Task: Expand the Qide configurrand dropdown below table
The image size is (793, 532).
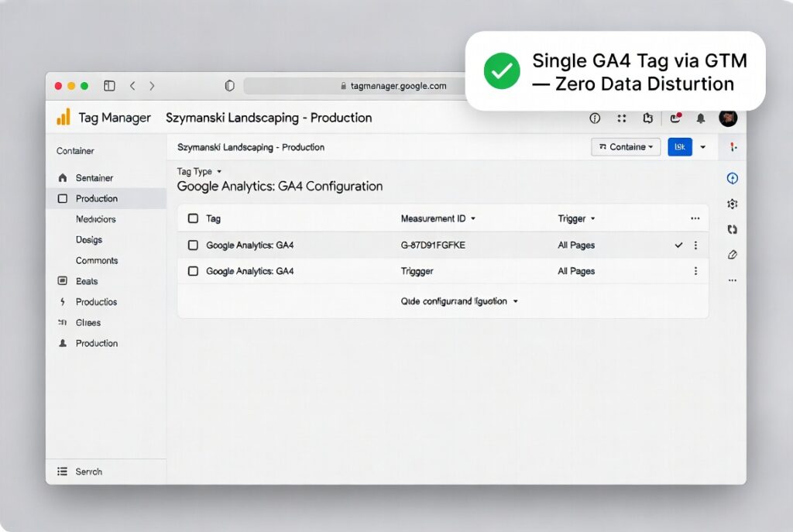Action: [459, 301]
